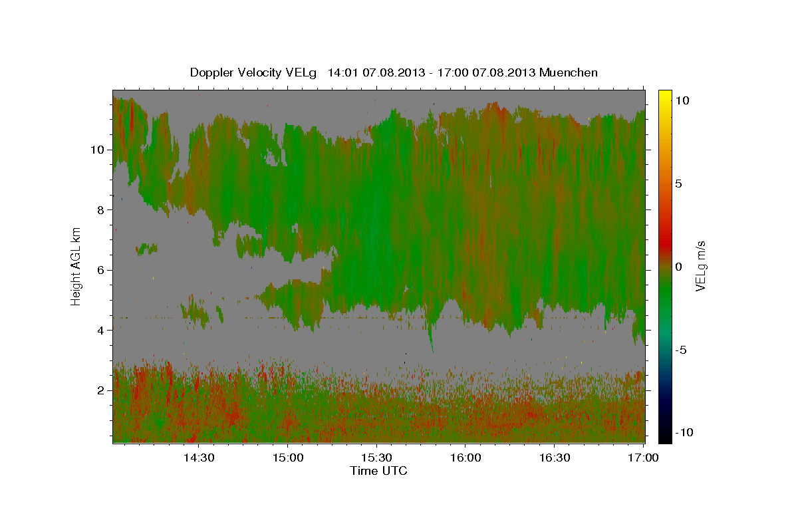Click the colorbar value 10 label

tap(682, 100)
